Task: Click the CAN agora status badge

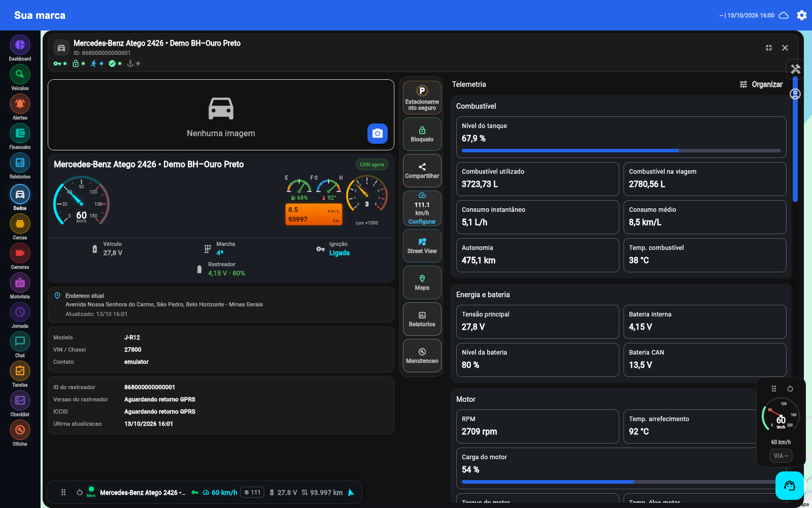Action: pyautogui.click(x=372, y=165)
